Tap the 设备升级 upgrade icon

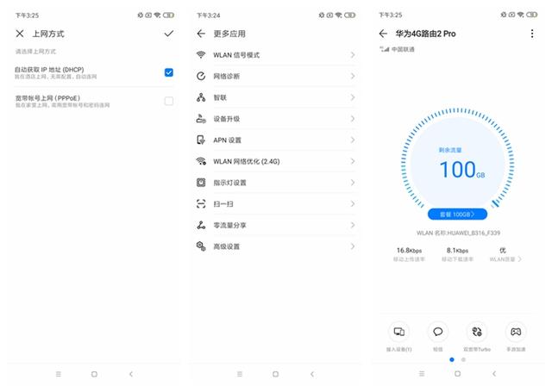[x=201, y=119]
